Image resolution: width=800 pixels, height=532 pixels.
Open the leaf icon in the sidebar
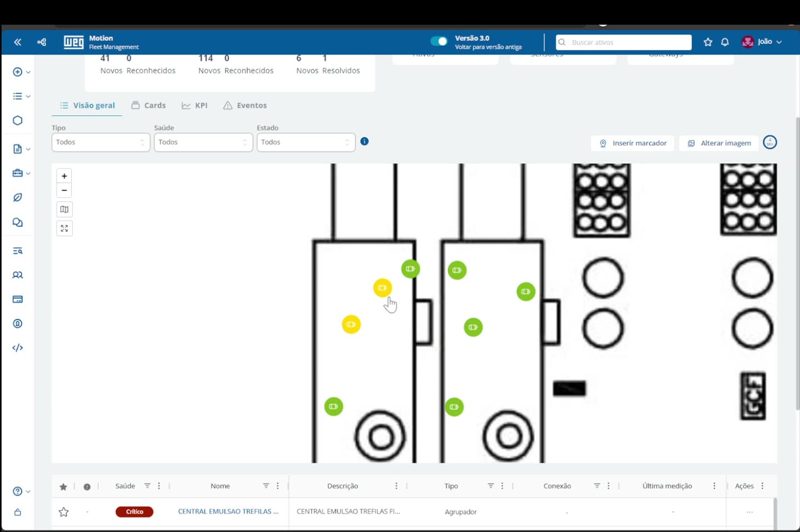click(x=18, y=198)
